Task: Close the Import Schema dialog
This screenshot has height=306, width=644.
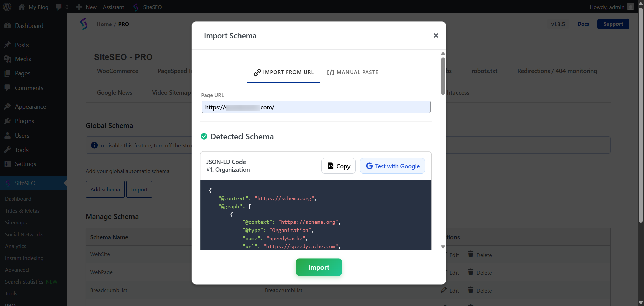Action: (436, 36)
